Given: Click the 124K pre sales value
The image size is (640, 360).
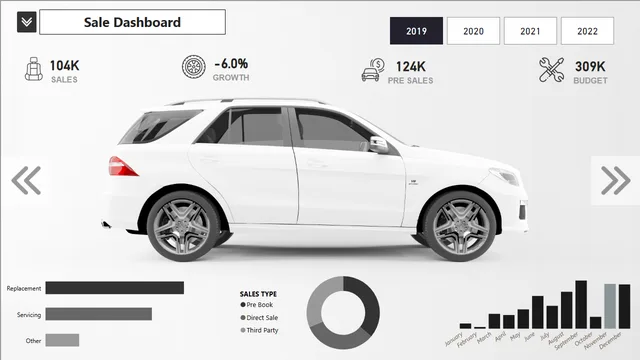Looking at the screenshot, I should [411, 67].
